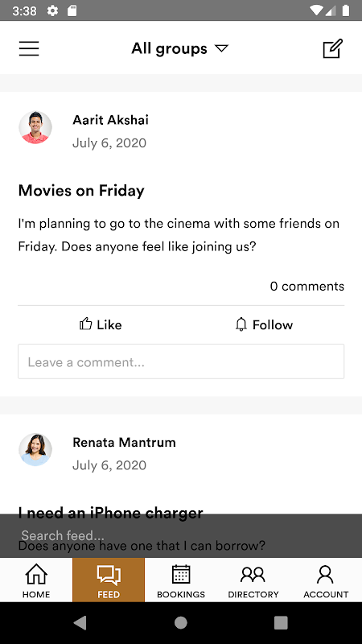Open the Account tab
This screenshot has height=644, width=362.
coord(326,580)
